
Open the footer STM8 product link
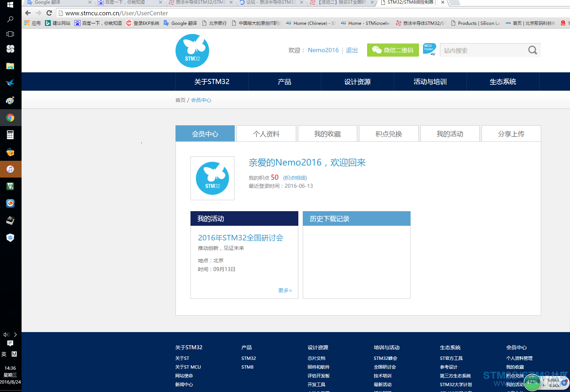[248, 367]
